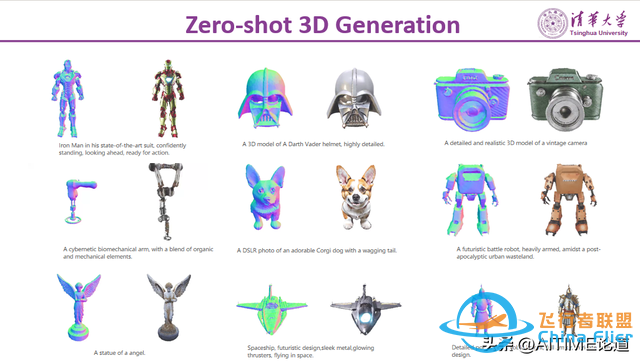The image size is (640, 363).
Task: Select the textured Corgi dog render
Action: pyautogui.click(x=356, y=197)
